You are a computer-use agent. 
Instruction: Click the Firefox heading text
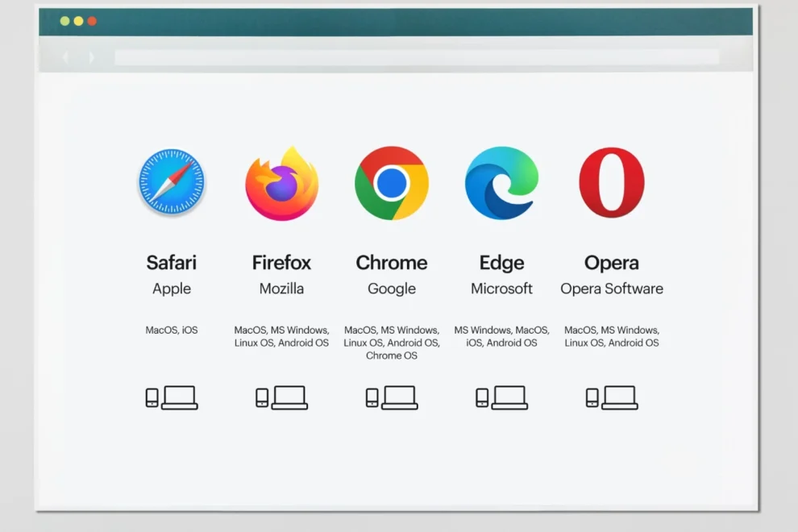tap(281, 263)
